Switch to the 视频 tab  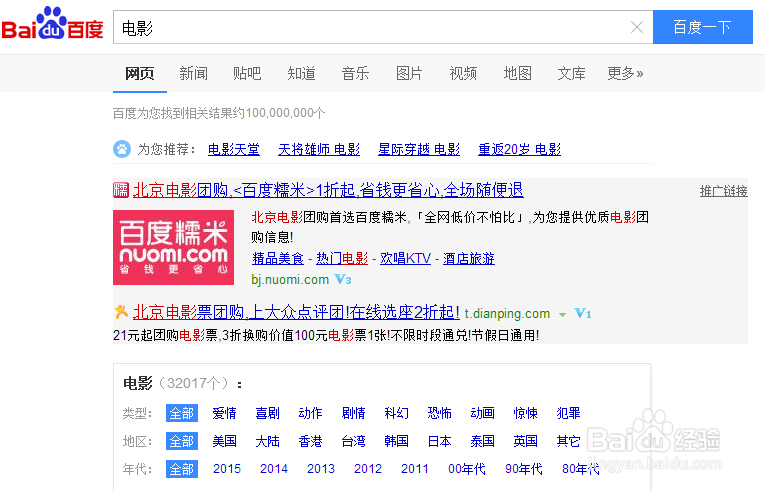[x=463, y=73]
